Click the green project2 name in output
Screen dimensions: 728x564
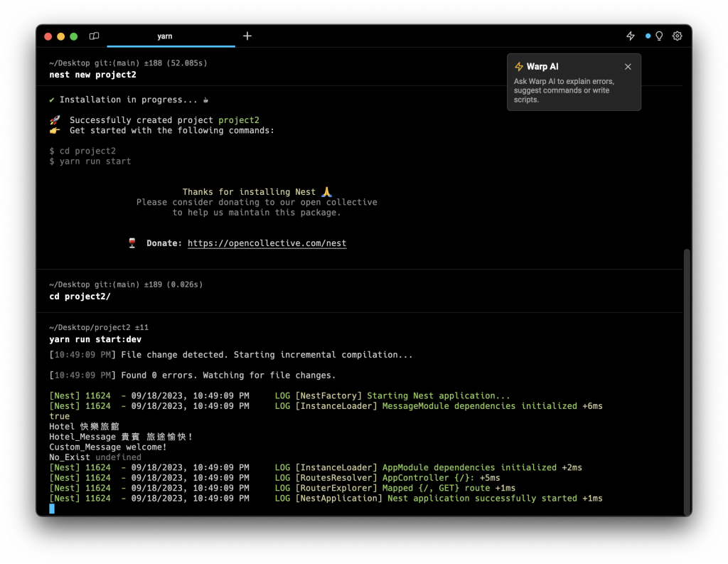pyautogui.click(x=239, y=120)
